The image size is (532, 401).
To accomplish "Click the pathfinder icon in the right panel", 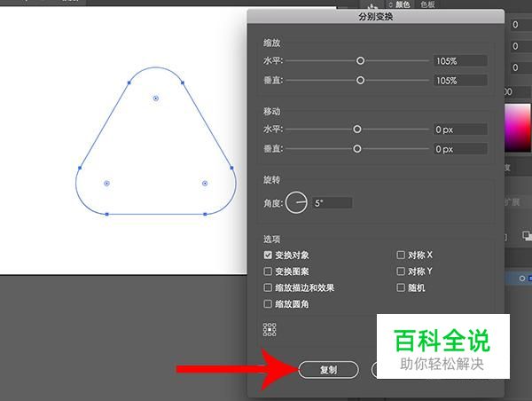I will [527, 236].
